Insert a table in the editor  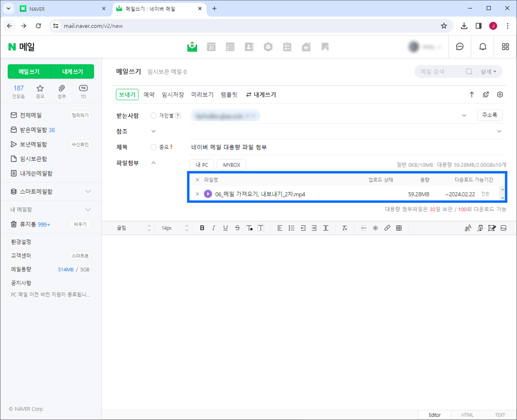click(399, 228)
